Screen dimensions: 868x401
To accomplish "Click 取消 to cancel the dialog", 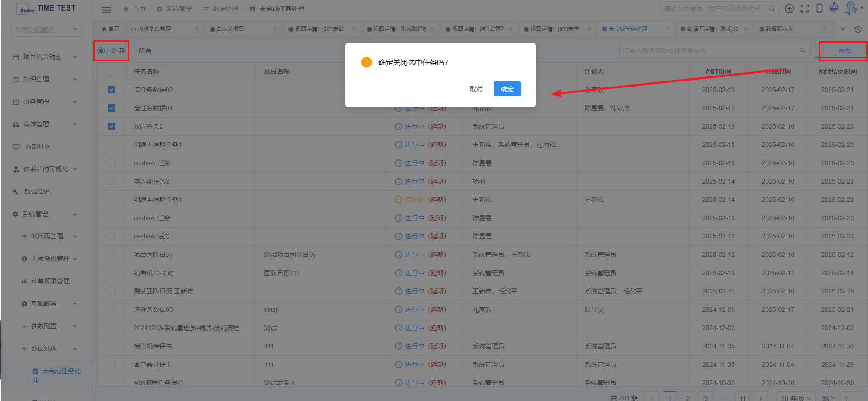I will coord(476,89).
